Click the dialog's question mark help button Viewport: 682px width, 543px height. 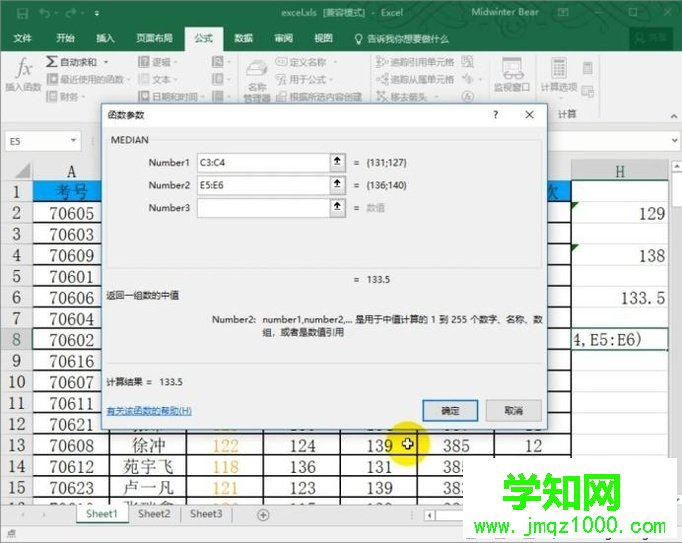495,115
